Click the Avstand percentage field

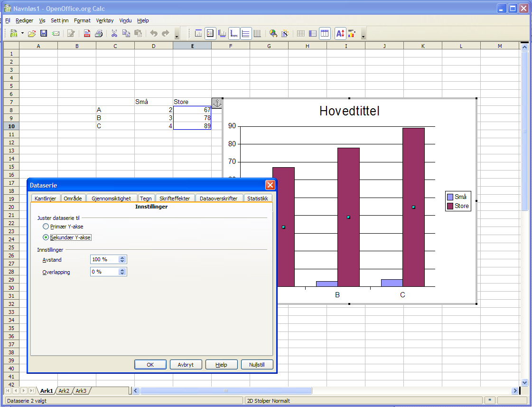coord(104,259)
